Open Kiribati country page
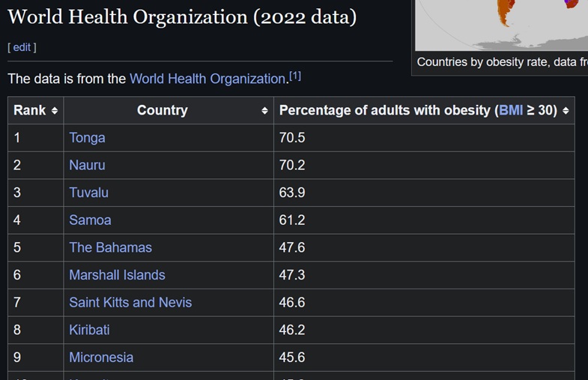588x380 pixels. tap(89, 330)
